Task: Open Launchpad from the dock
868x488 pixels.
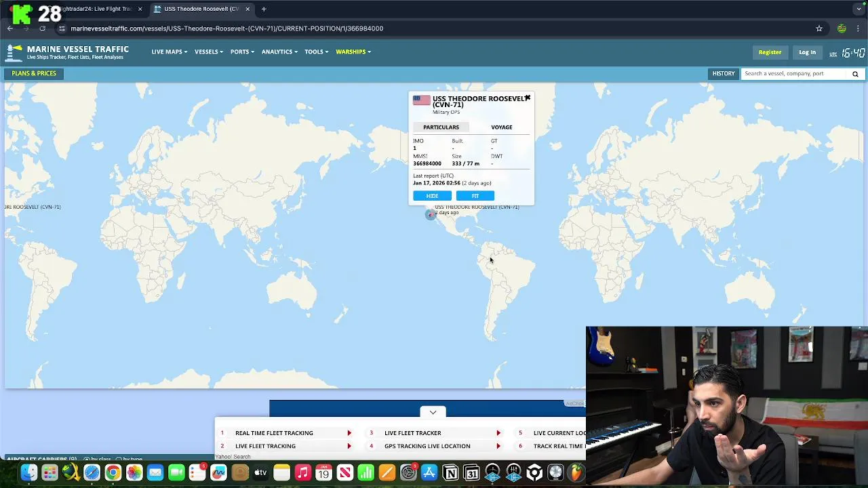Action: (x=50, y=472)
